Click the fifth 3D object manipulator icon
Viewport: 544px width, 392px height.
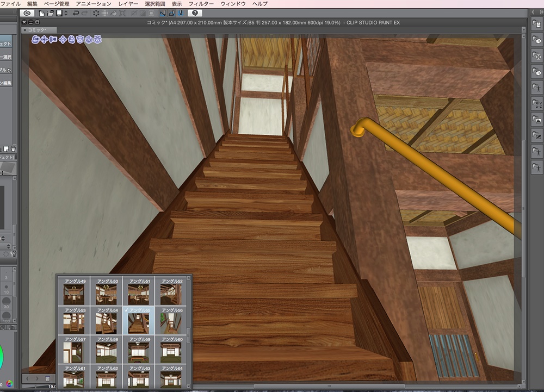(x=71, y=40)
